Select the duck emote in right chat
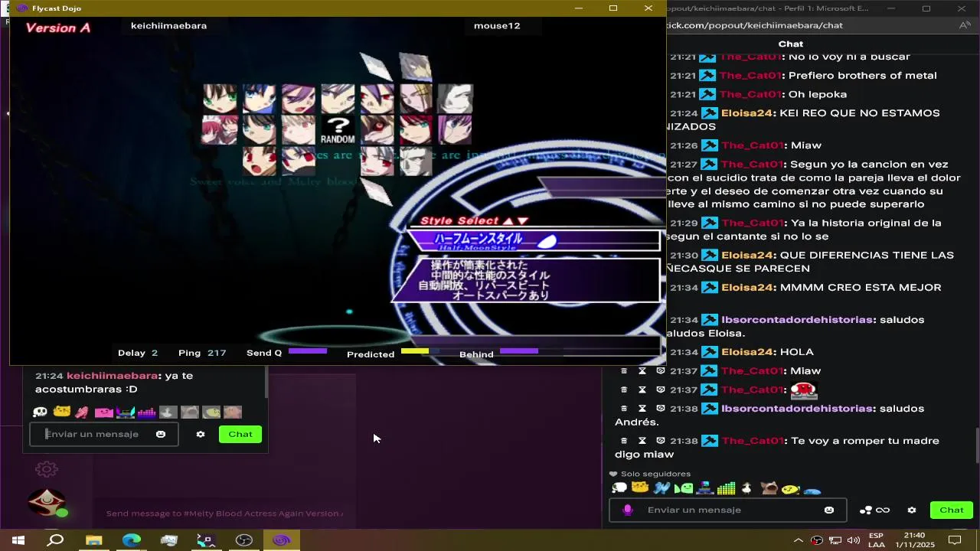The width and height of the screenshot is (980, 551). click(x=747, y=487)
